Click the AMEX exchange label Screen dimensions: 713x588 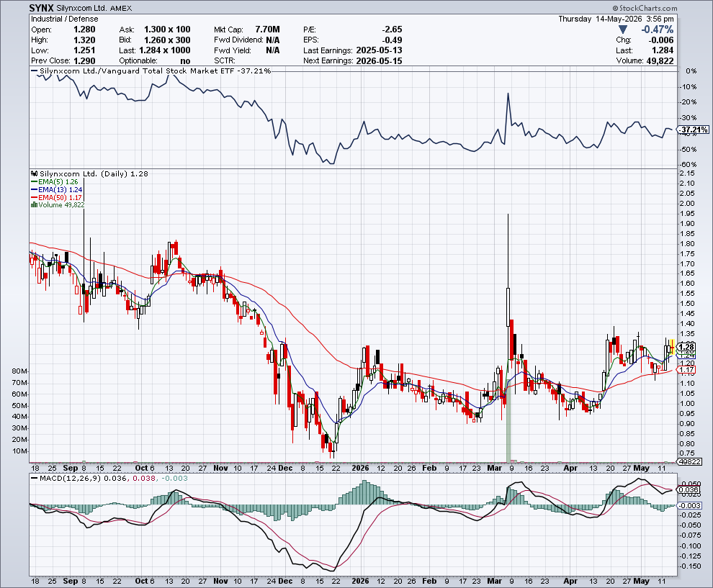[121, 8]
